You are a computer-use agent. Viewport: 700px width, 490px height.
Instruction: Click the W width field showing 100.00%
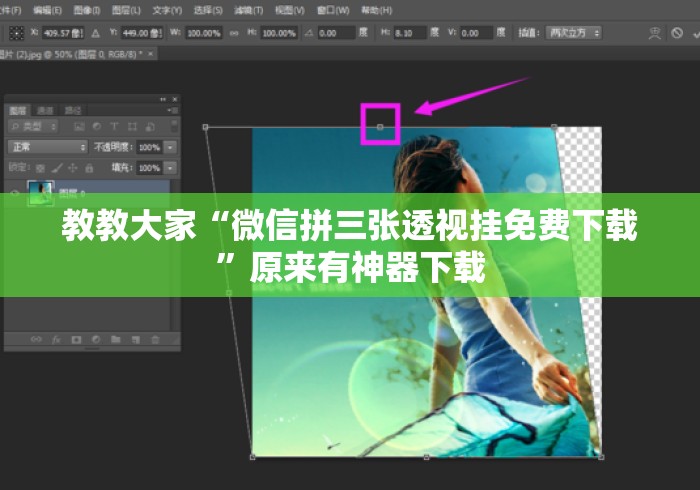point(204,33)
